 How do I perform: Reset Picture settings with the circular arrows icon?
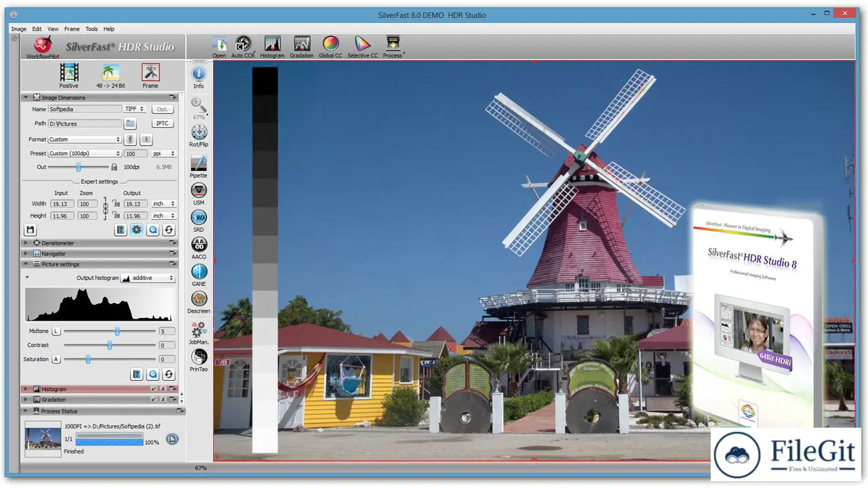[x=169, y=374]
